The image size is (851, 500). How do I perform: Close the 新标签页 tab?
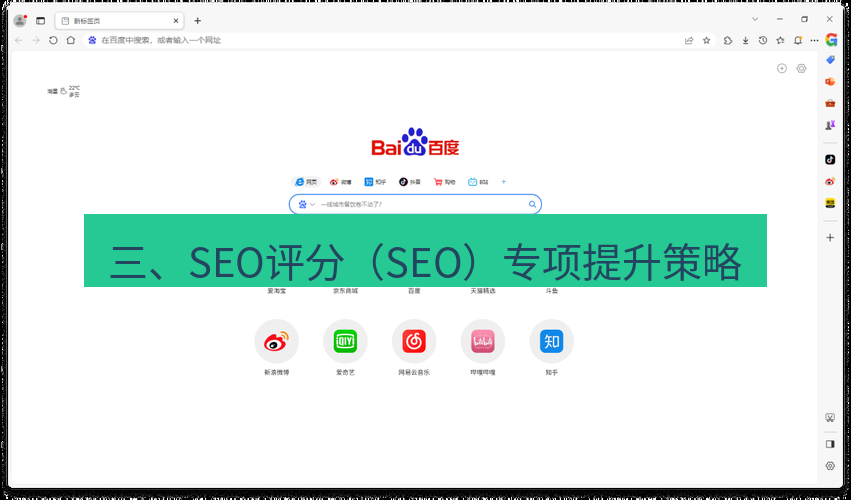(176, 21)
